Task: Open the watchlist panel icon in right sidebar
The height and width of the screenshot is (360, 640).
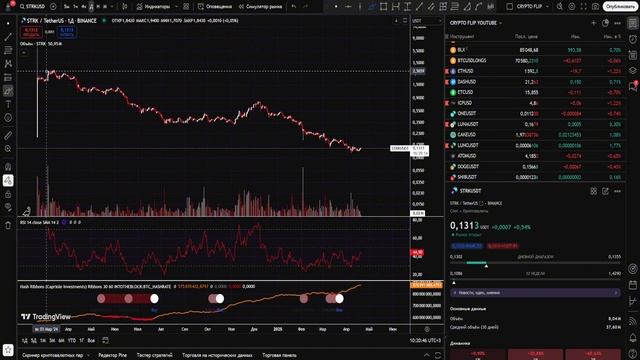Action: 633,24
